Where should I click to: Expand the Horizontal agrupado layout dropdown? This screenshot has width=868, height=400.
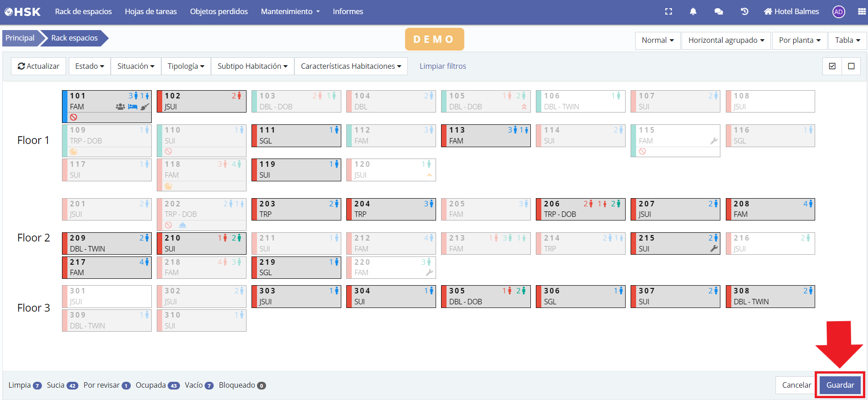click(x=726, y=40)
